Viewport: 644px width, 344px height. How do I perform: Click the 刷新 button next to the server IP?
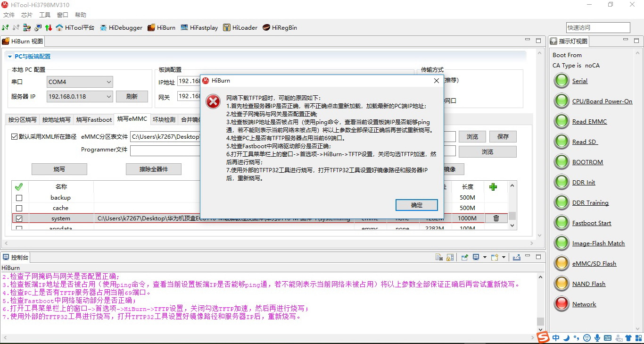coord(132,96)
